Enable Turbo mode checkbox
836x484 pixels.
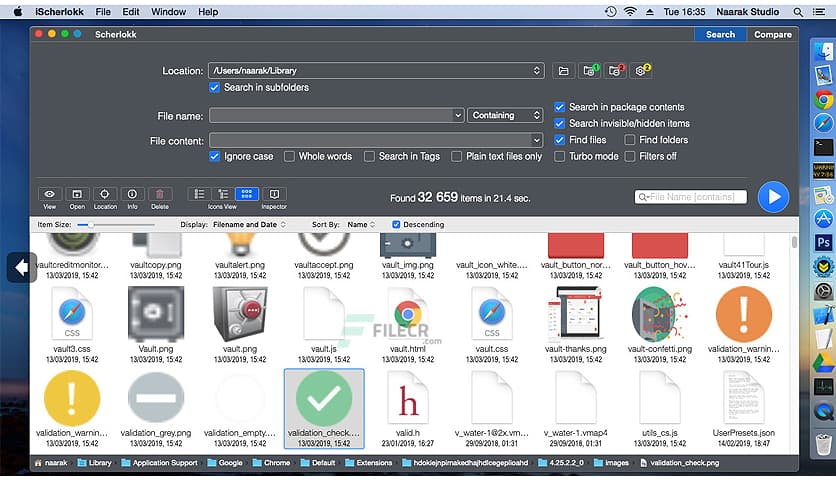coord(559,157)
